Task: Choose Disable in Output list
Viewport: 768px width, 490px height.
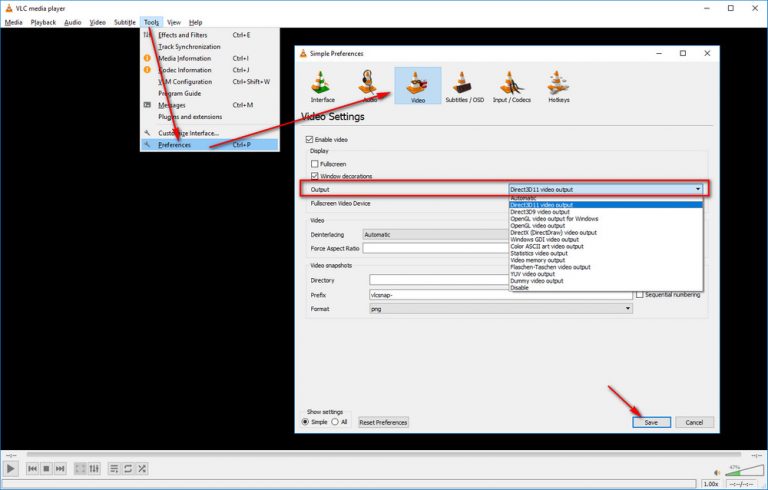Action: [x=606, y=288]
